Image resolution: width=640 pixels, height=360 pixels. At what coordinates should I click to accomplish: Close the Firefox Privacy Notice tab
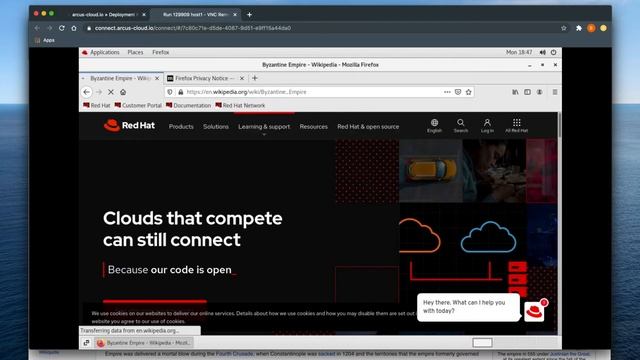click(x=242, y=78)
